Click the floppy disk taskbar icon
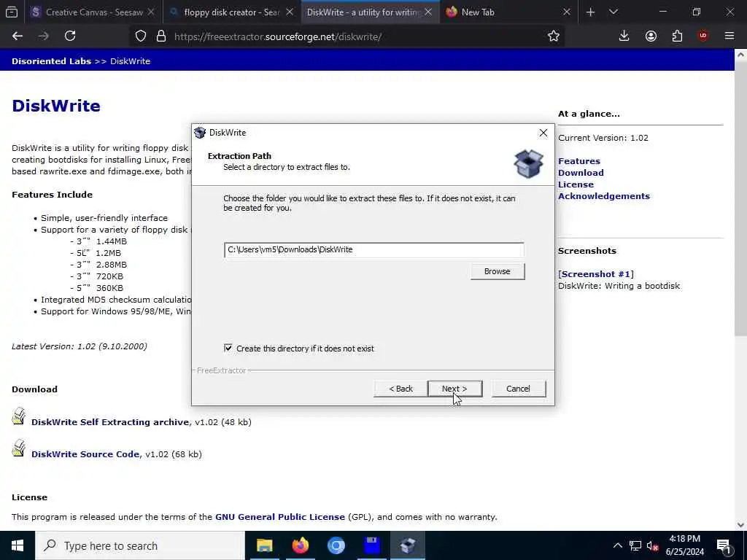747x560 pixels. (371, 545)
